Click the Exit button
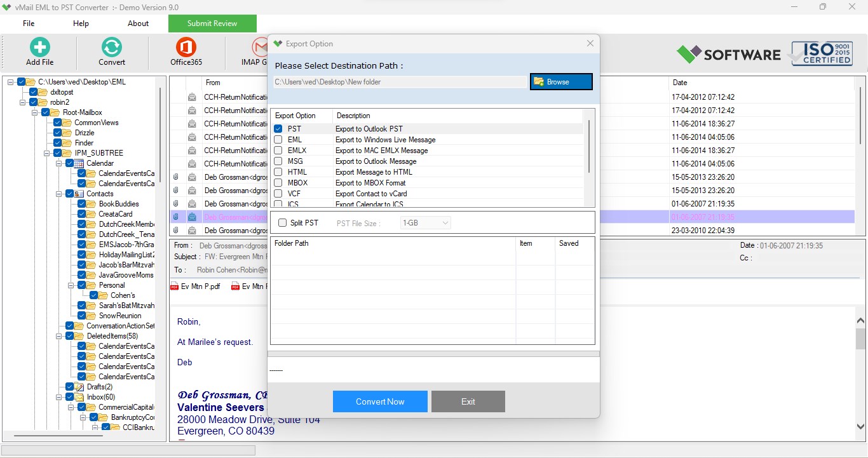Viewport: 868px width, 458px height. click(x=468, y=401)
